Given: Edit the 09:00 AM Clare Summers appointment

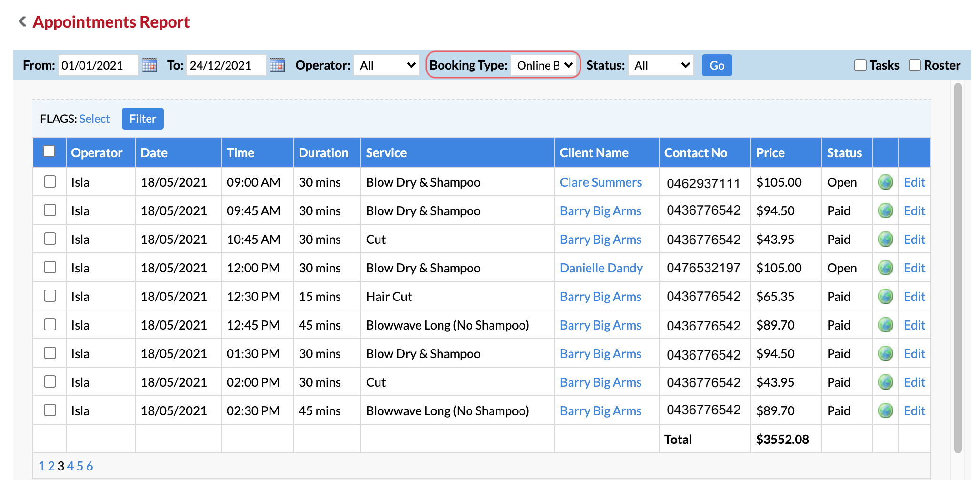Looking at the screenshot, I should tap(914, 182).
